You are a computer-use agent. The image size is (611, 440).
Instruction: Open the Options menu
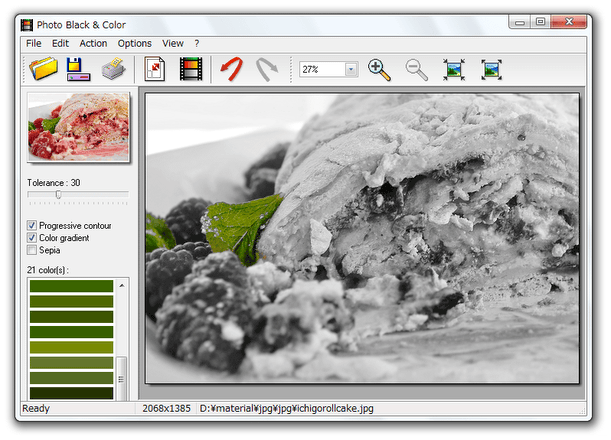[134, 43]
